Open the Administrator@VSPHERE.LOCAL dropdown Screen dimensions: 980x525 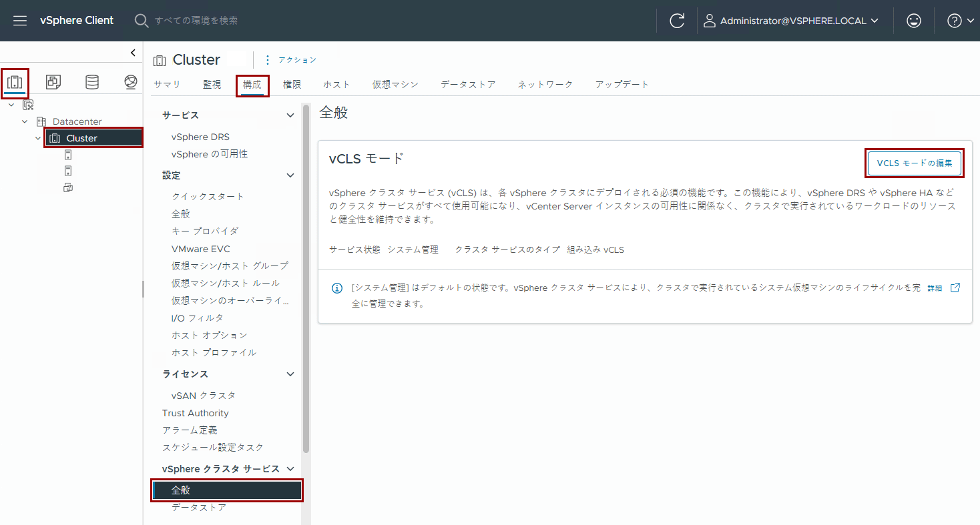[792, 21]
